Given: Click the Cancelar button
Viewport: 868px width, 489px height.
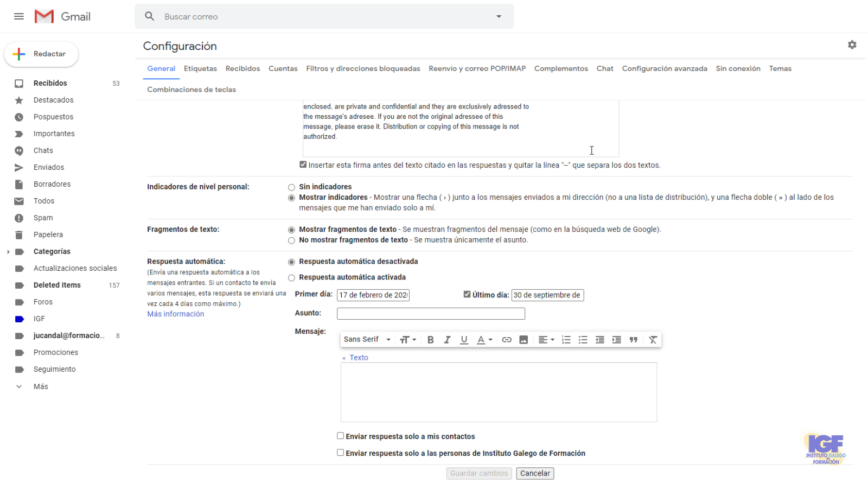Looking at the screenshot, I should click(535, 473).
